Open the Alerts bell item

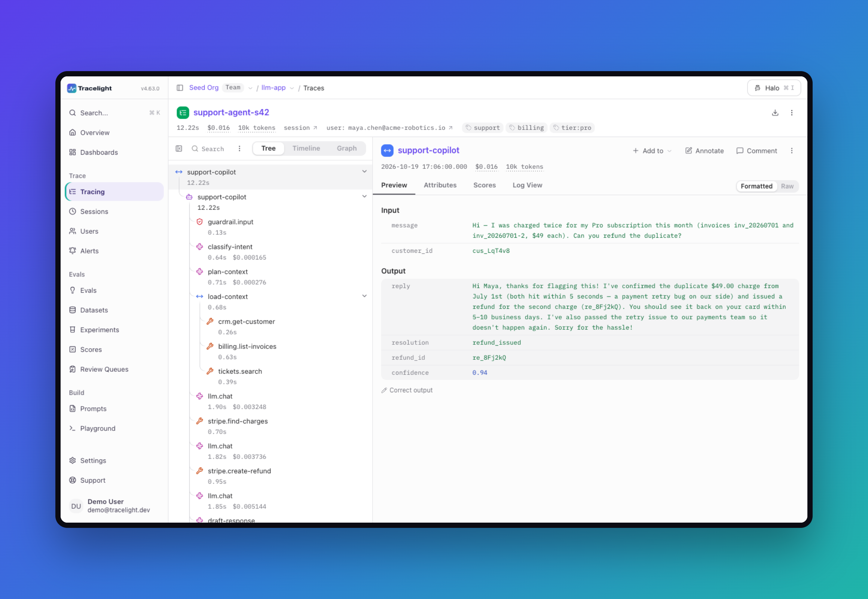pos(114,251)
